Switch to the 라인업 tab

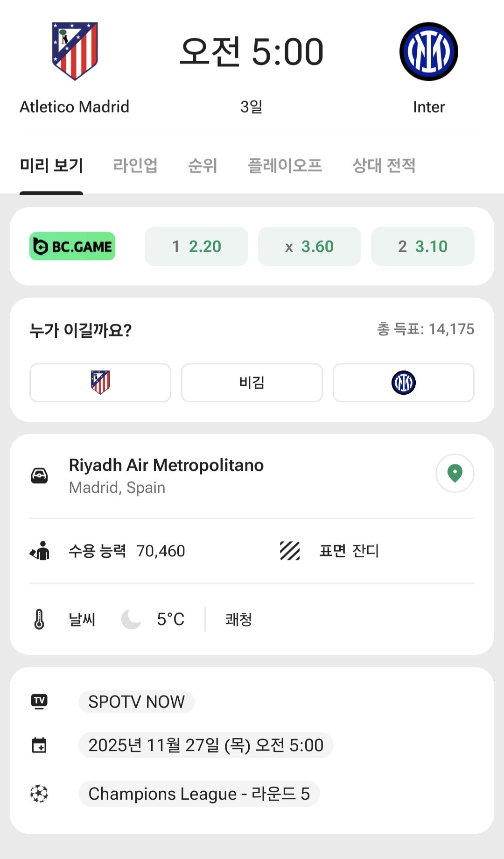tap(135, 165)
